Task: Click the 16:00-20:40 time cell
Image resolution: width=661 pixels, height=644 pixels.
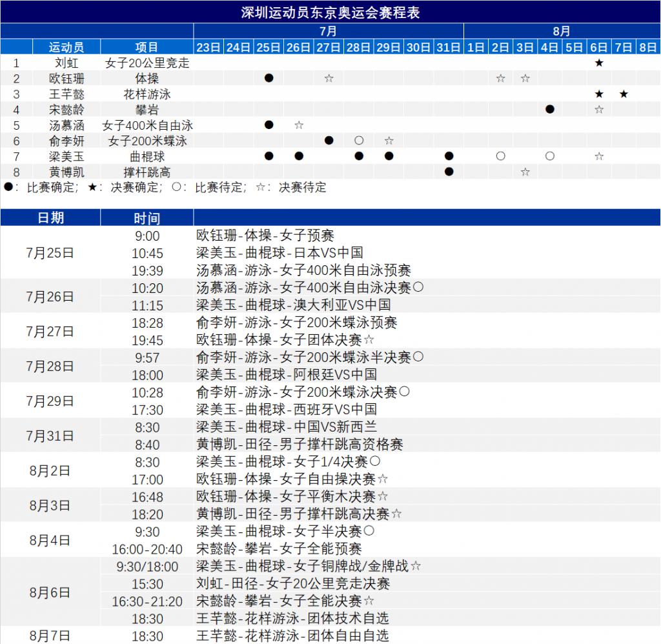Action: [x=147, y=549]
